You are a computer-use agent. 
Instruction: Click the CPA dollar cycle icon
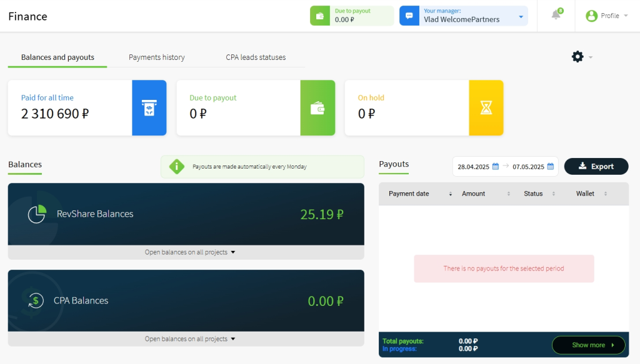[36, 301]
